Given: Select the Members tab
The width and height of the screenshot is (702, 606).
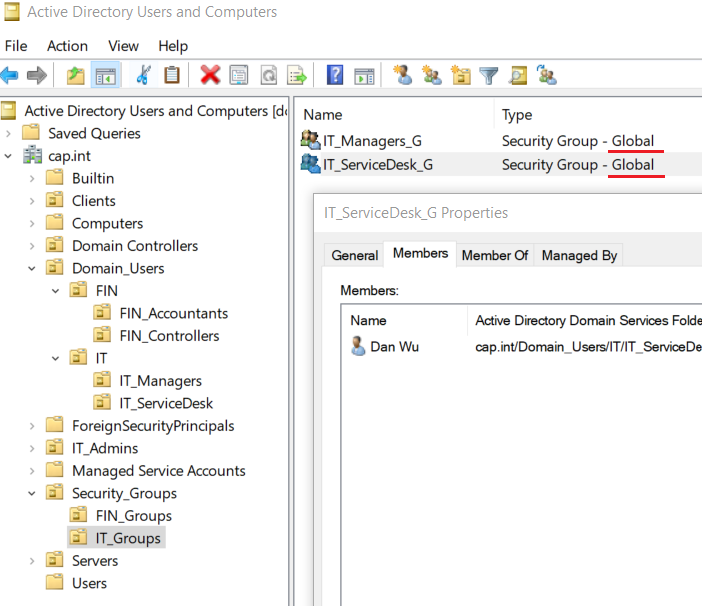Looking at the screenshot, I should (x=420, y=253).
